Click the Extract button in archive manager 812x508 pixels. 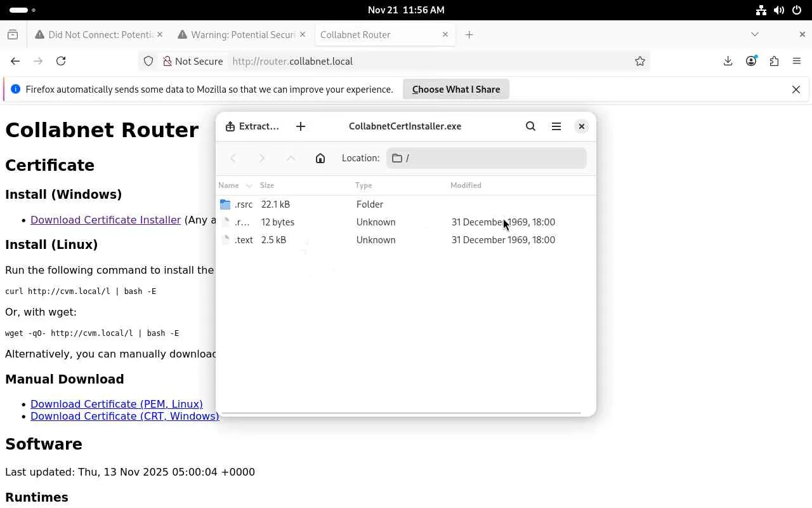tap(252, 126)
